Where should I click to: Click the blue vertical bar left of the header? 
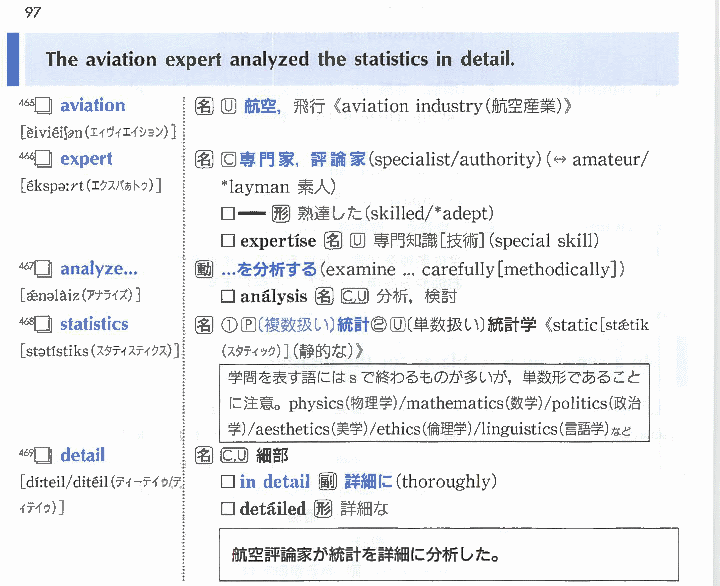[12, 60]
